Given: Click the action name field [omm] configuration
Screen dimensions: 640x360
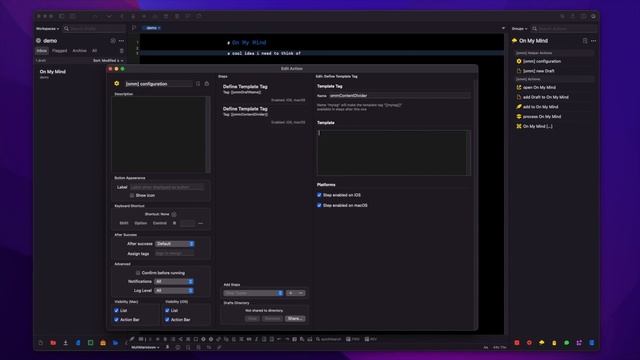Looking at the screenshot, I should tap(158, 84).
